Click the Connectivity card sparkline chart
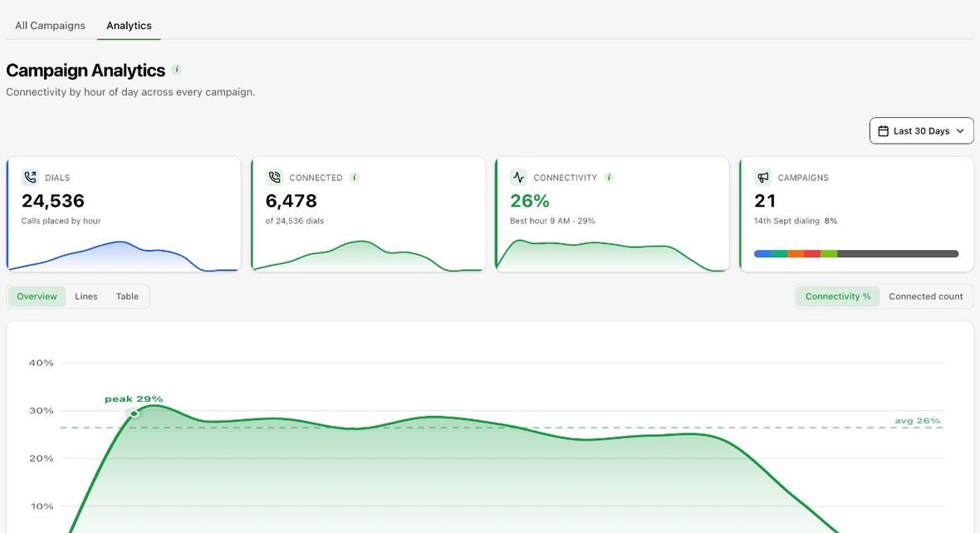The image size is (980, 533). coord(613,255)
